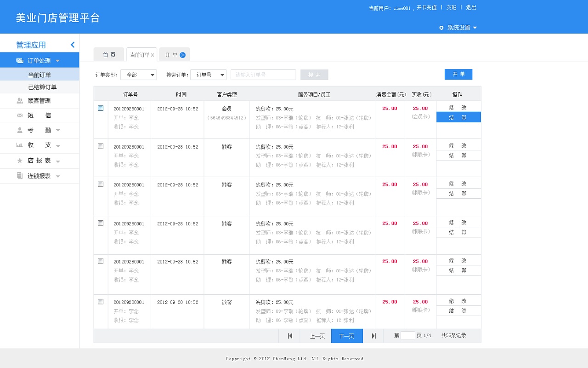Open the 订单类型 order type dropdown showing 全部
The height and width of the screenshot is (368, 588).
(138, 75)
